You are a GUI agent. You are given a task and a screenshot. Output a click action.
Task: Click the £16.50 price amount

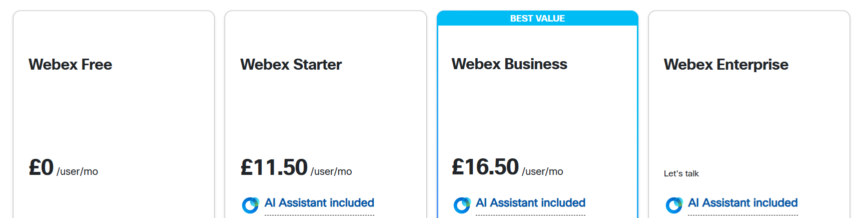(x=485, y=167)
